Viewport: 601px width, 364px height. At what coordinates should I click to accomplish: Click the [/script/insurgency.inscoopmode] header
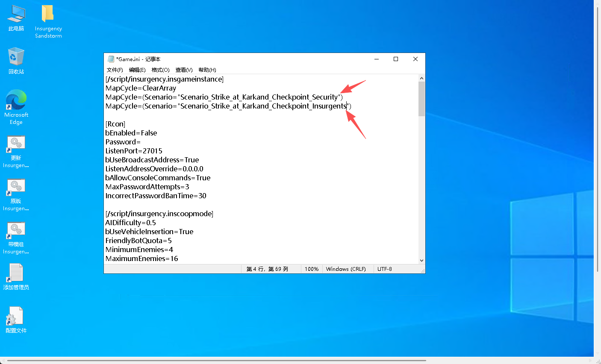[159, 214]
